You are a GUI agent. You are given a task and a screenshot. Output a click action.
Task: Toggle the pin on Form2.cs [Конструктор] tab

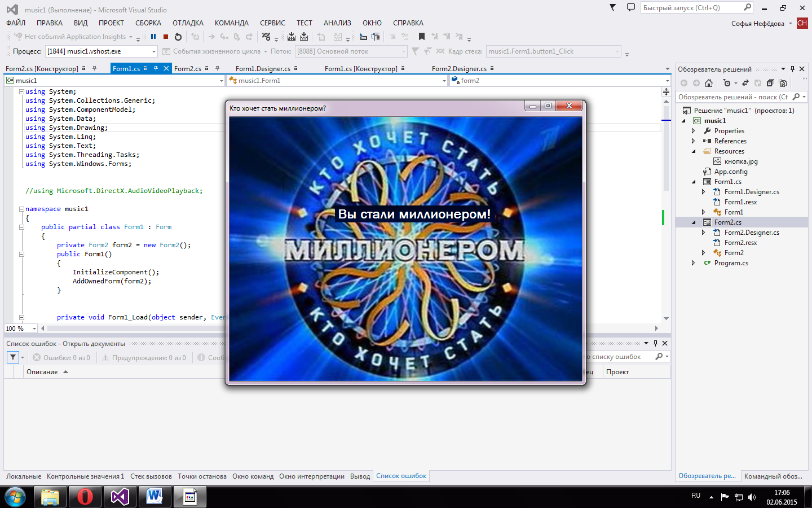pos(94,68)
